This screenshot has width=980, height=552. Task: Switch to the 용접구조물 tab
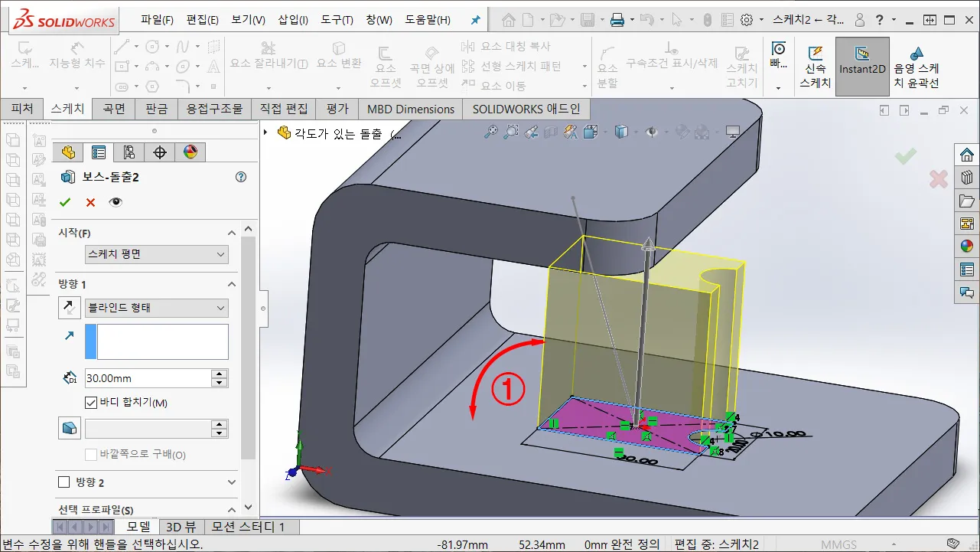215,109
